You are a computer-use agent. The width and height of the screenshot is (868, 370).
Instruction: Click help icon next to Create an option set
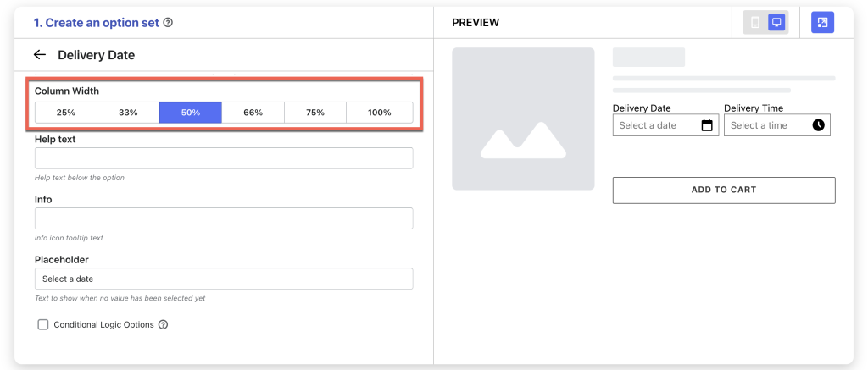pos(168,23)
